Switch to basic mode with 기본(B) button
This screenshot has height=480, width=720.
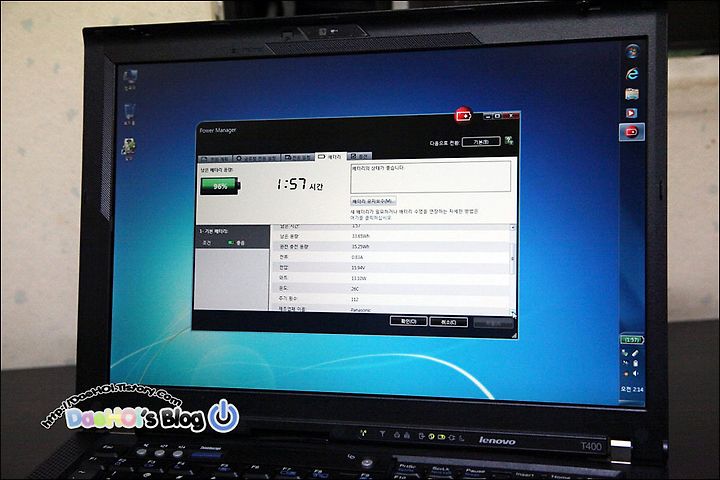point(481,141)
